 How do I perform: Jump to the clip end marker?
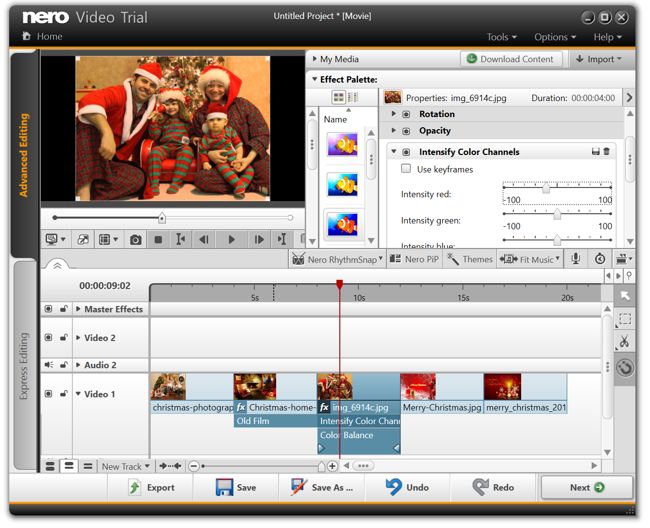(x=281, y=239)
